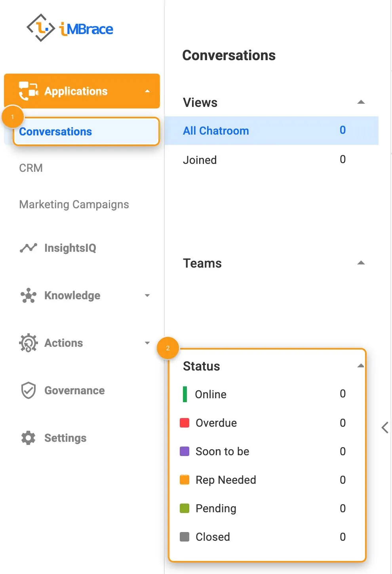Click the iMBrace logo
This screenshot has width=392, height=574.
click(70, 28)
